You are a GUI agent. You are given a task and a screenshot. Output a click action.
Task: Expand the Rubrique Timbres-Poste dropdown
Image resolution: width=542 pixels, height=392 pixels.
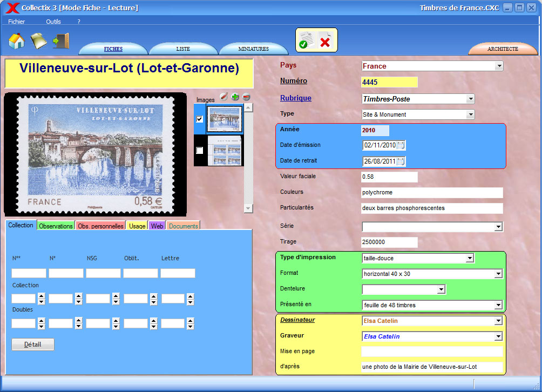click(470, 99)
